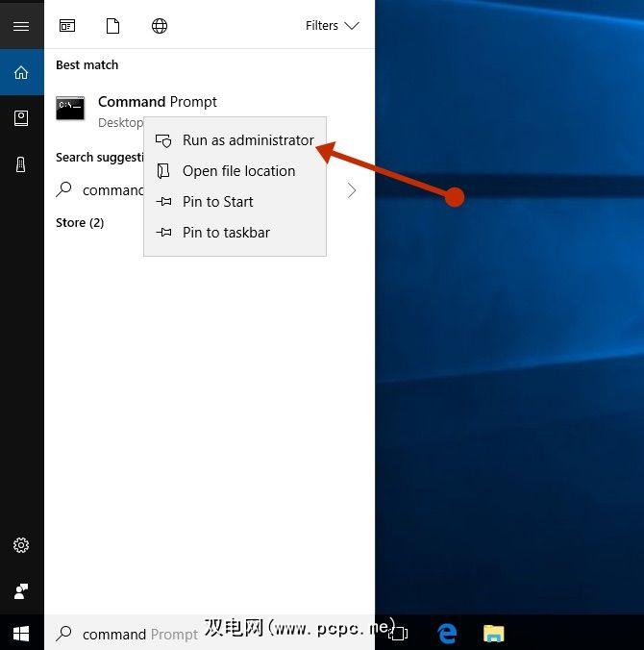The height and width of the screenshot is (650, 644).
Task: Open the Devices tower icon in sidebar
Action: click(21, 164)
